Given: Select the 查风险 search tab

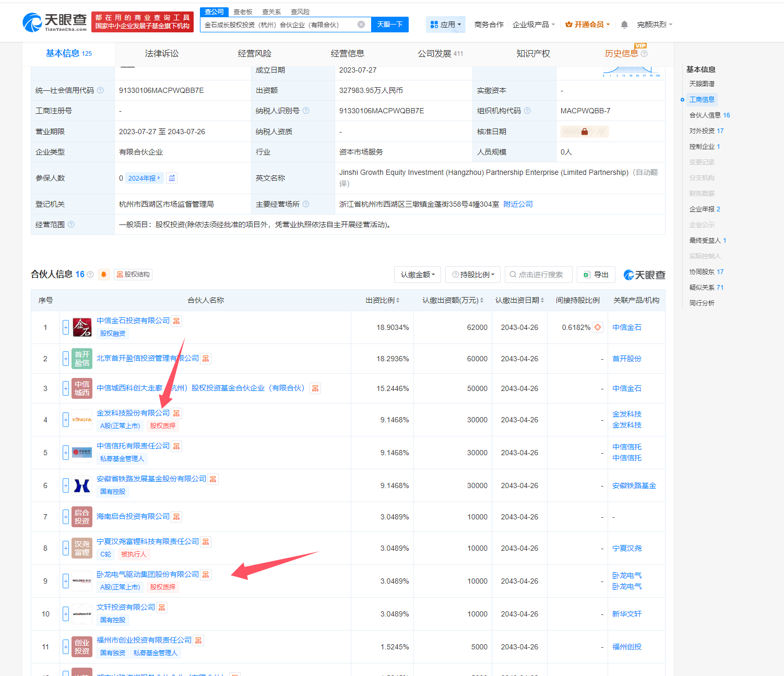Looking at the screenshot, I should pos(300,11).
